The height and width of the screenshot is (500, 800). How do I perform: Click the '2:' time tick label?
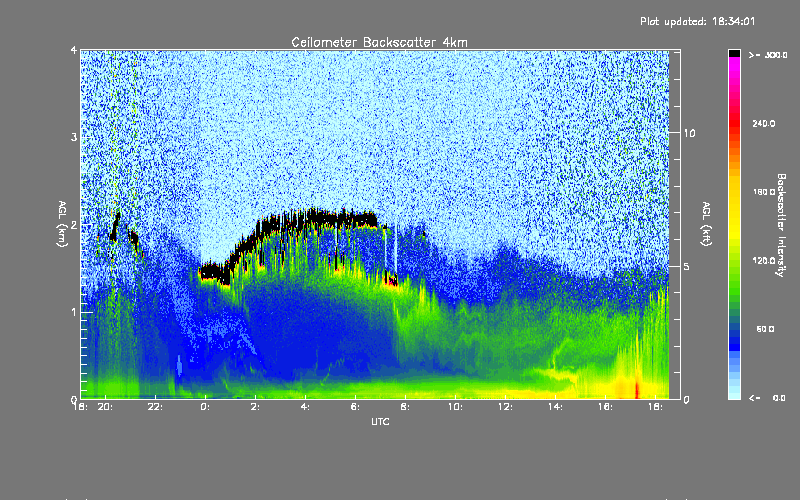255,407
